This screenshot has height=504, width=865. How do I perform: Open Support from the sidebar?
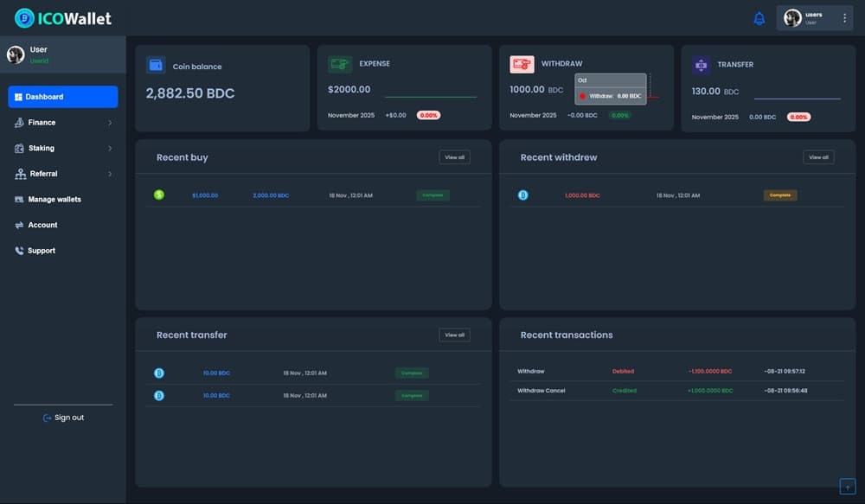pos(41,251)
